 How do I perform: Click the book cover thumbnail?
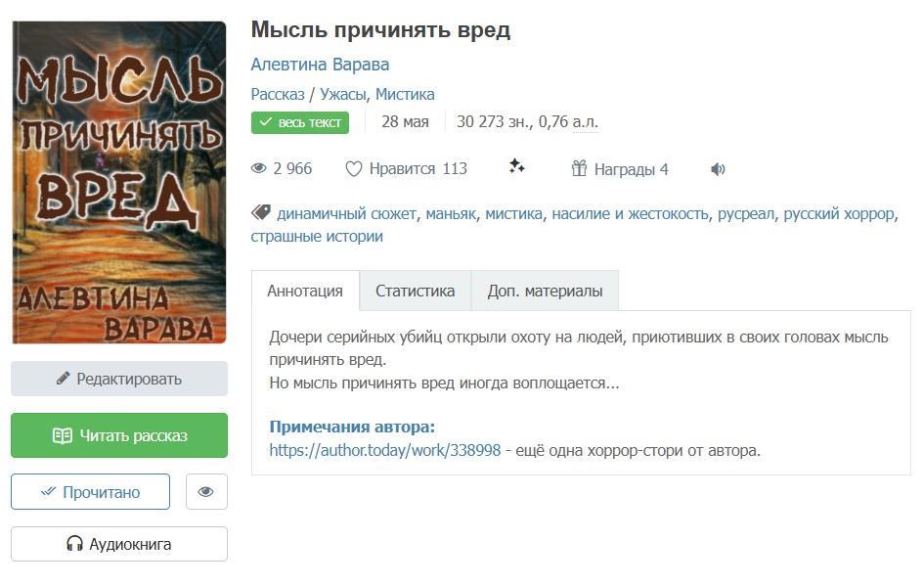tap(119, 182)
